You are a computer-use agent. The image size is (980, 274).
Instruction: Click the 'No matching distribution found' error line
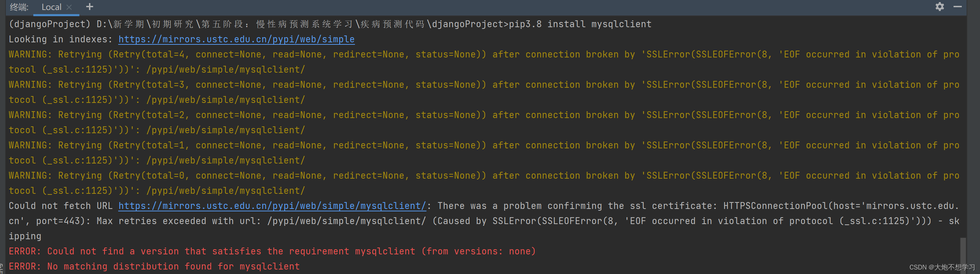tap(154, 266)
